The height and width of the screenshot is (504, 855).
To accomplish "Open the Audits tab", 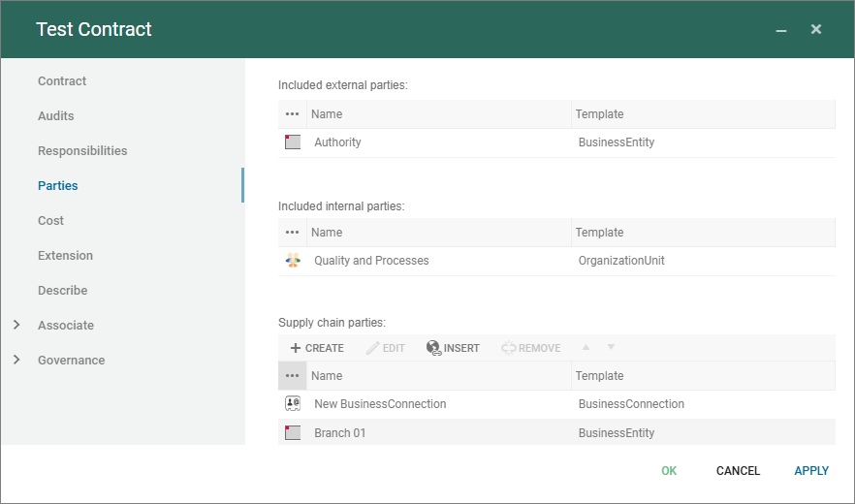I will tap(56, 116).
